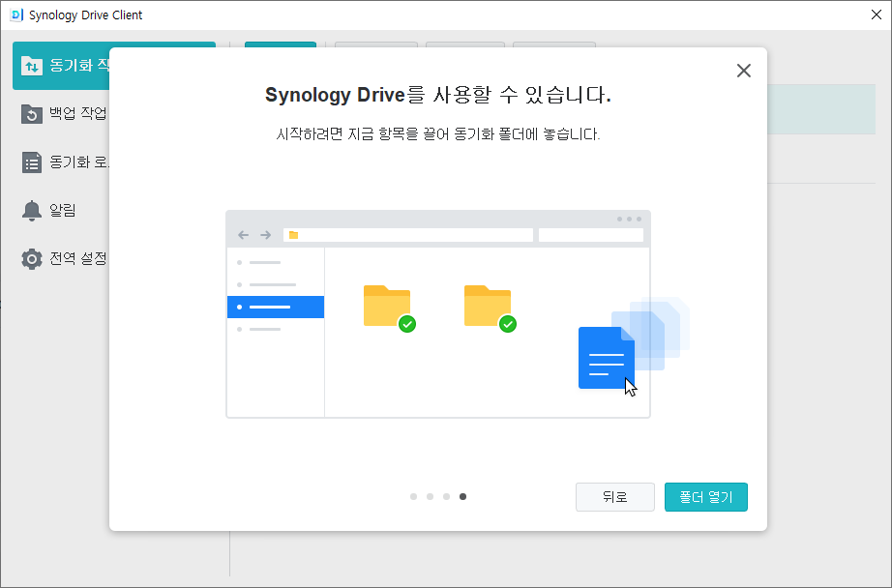This screenshot has height=588, width=892.
Task: Click the backup task icon in sidebar
Action: pyautogui.click(x=32, y=114)
